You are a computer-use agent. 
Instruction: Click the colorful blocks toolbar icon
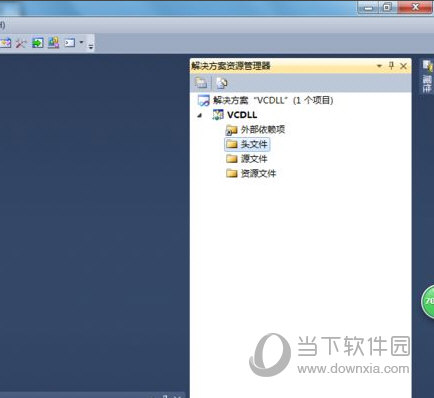point(53,43)
